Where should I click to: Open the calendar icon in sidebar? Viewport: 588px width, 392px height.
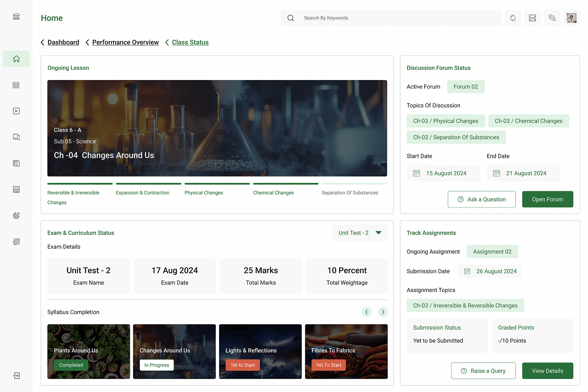(x=16, y=85)
